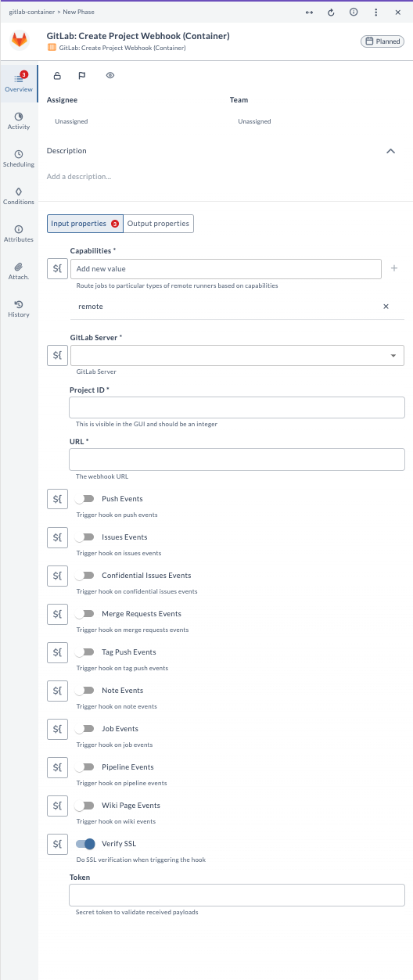413x980 pixels.
Task: Click variable button beside Merge Requests Events
Action: [x=57, y=614]
